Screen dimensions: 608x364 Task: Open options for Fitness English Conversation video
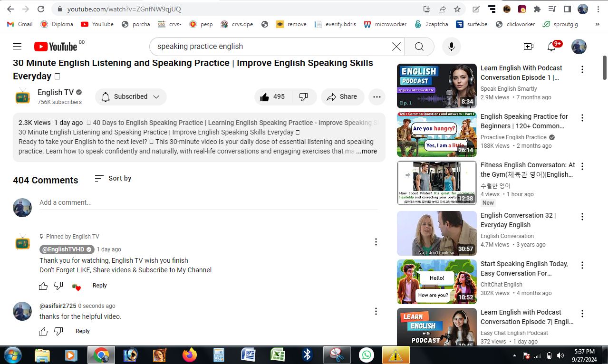[582, 166]
